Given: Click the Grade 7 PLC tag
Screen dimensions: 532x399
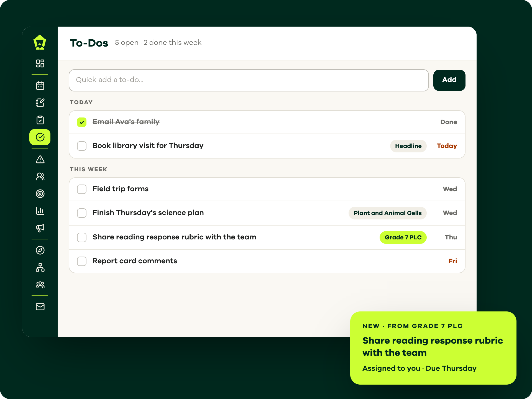Looking at the screenshot, I should click(403, 237).
